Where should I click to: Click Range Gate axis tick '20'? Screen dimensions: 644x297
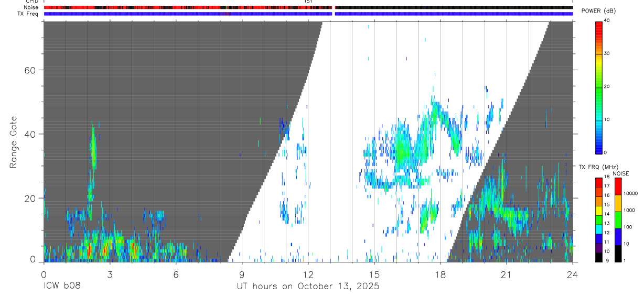point(30,198)
